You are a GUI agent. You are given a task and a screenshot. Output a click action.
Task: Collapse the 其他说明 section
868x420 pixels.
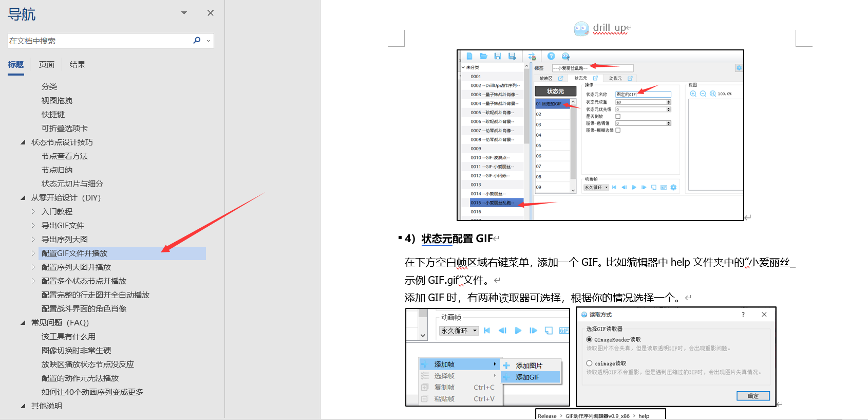click(x=23, y=406)
